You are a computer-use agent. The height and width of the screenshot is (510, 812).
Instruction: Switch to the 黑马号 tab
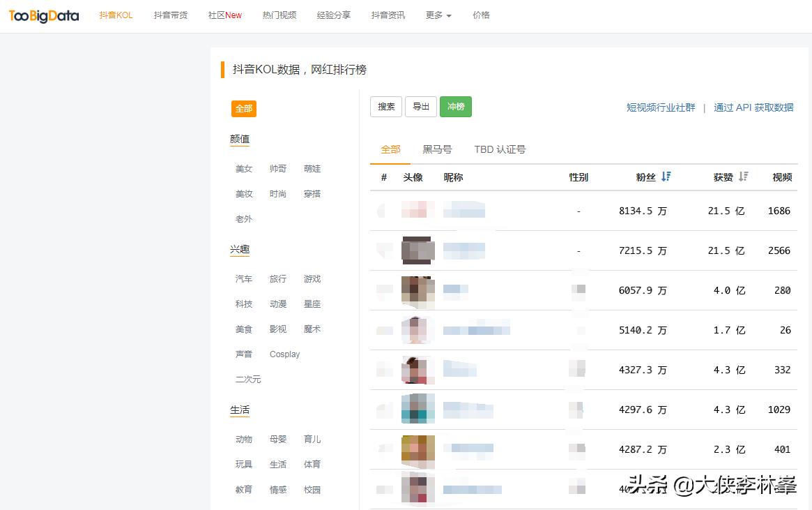438,149
